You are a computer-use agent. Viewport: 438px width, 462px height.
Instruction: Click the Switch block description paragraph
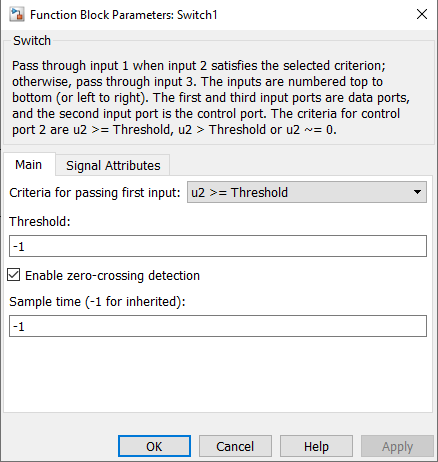tap(211, 98)
